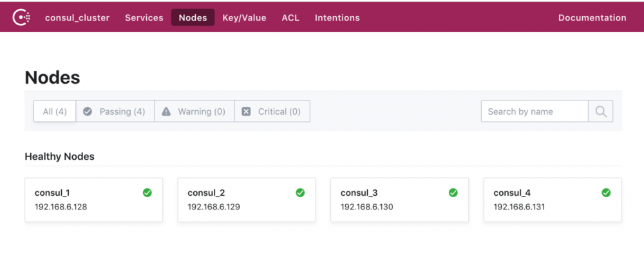Show All (4) nodes
The height and width of the screenshot is (277, 644).
tap(55, 111)
